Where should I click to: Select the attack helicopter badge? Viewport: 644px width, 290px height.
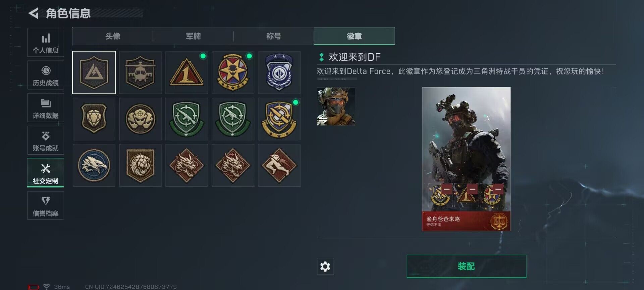[140, 72]
